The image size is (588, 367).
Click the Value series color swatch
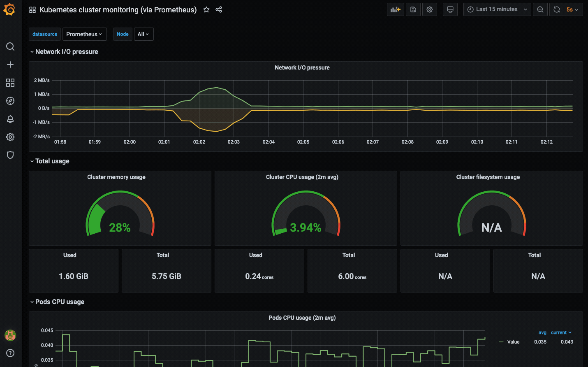coord(501,341)
